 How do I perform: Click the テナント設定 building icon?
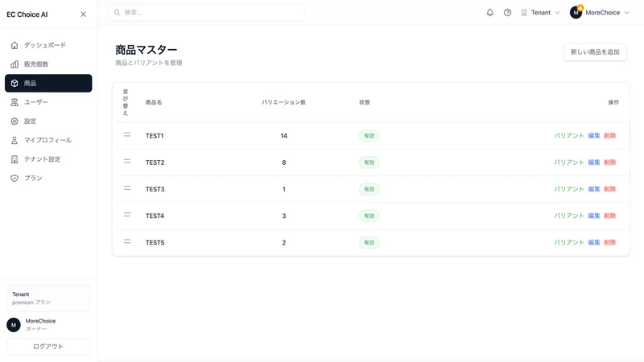pos(14,159)
